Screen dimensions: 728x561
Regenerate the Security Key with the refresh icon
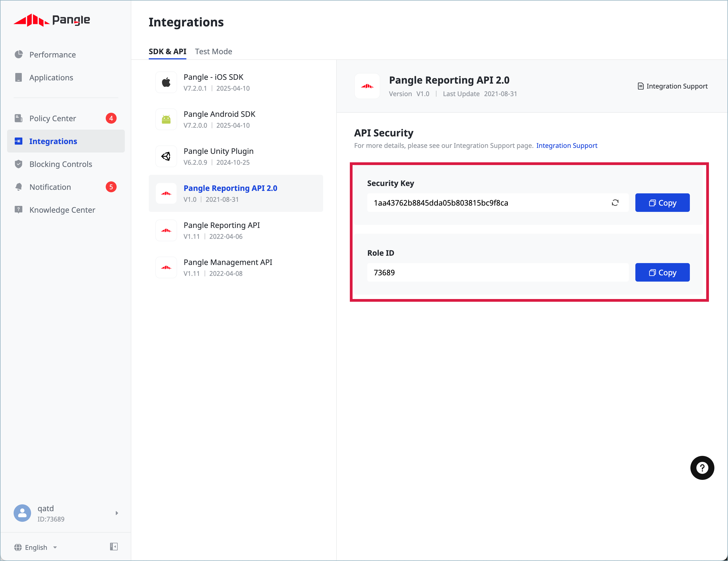(x=615, y=203)
